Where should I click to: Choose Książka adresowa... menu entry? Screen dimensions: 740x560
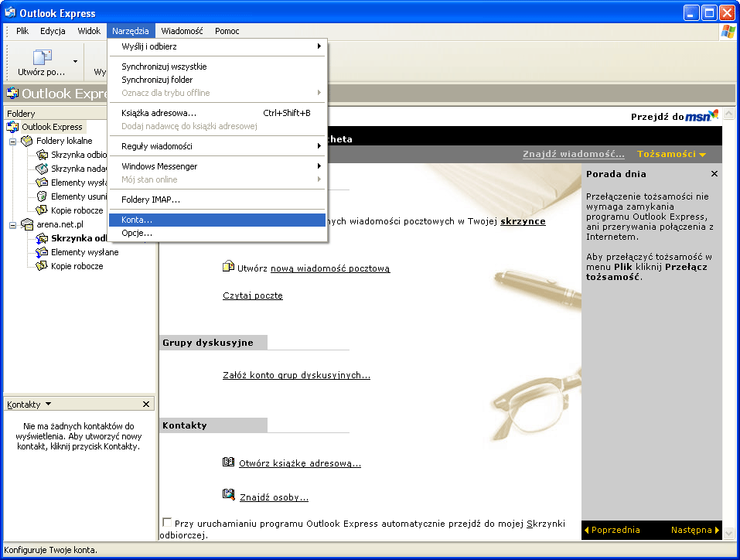click(217, 113)
